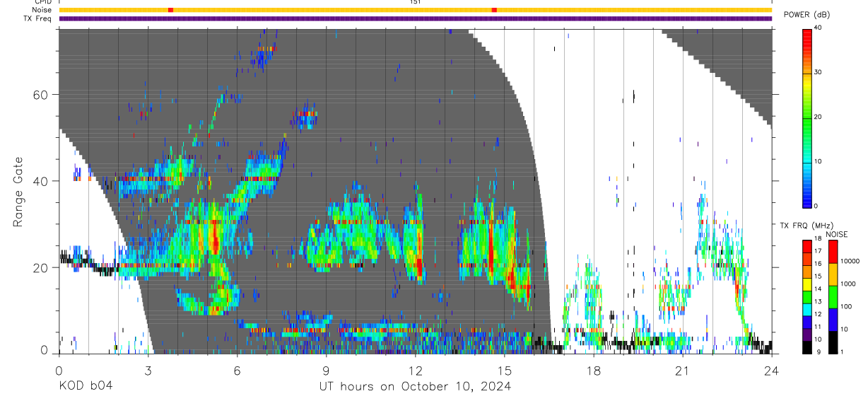Click the red top segment of the TX FRQ colorbar
Viewport: 868px width, 401px height.
pos(807,246)
